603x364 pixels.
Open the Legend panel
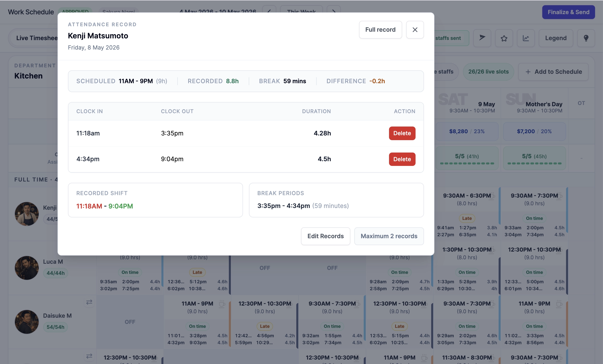click(x=556, y=38)
